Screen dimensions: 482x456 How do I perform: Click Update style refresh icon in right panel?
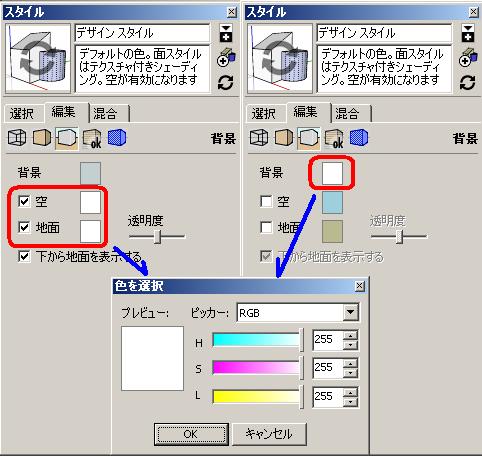click(x=467, y=83)
